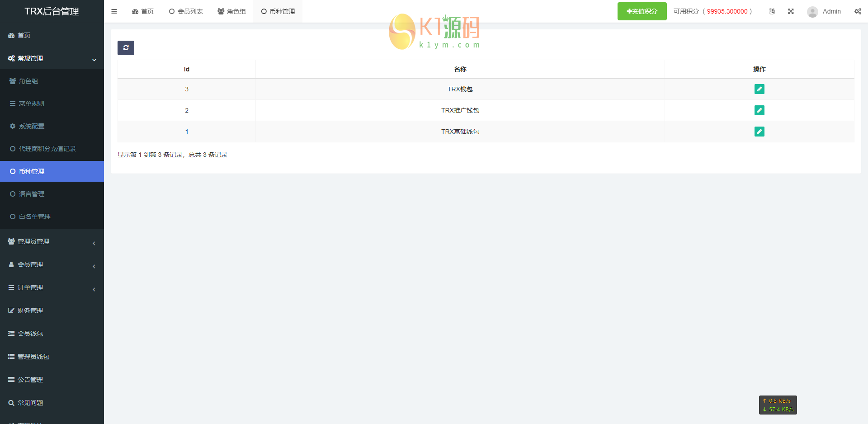Click the Id column header

187,69
